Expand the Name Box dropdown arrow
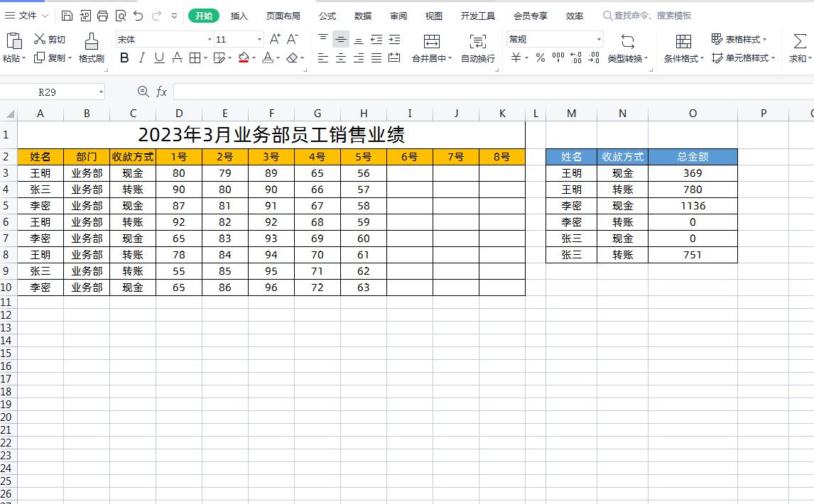This screenshot has height=504, width=814. pyautogui.click(x=101, y=92)
